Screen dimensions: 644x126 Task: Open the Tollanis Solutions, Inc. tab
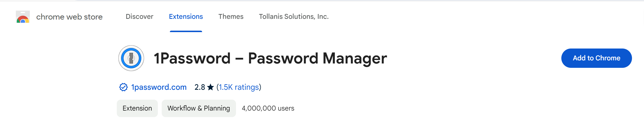click(x=293, y=17)
